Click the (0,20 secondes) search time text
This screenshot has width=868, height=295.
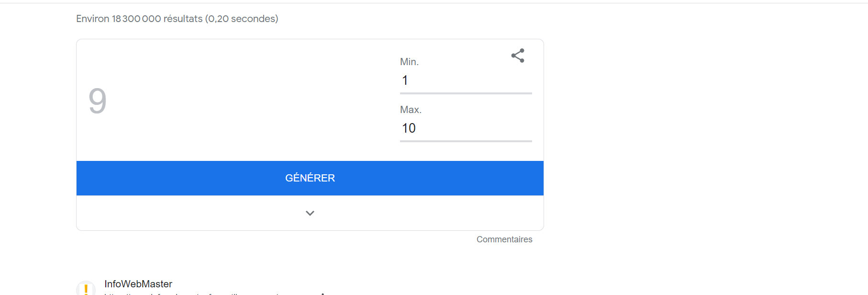[x=242, y=19]
